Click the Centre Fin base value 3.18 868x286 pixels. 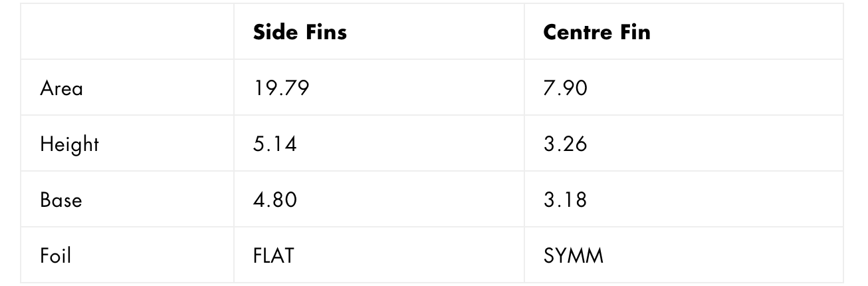(x=565, y=200)
